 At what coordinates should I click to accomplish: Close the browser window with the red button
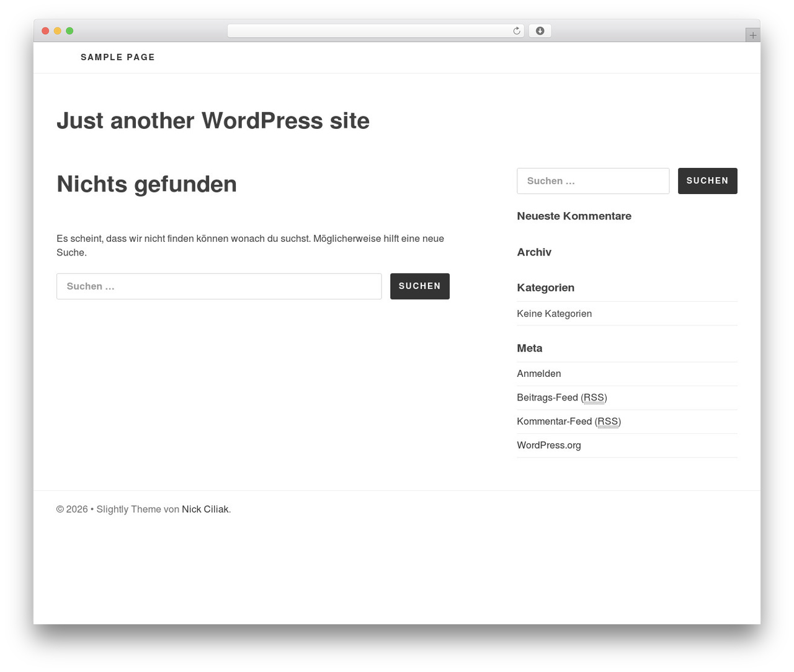tap(45, 31)
